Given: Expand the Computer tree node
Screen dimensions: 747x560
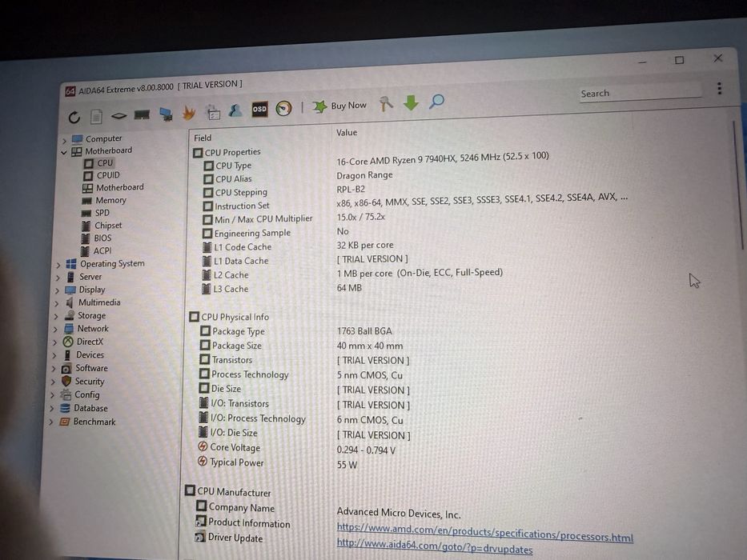Looking at the screenshot, I should click(x=65, y=141).
